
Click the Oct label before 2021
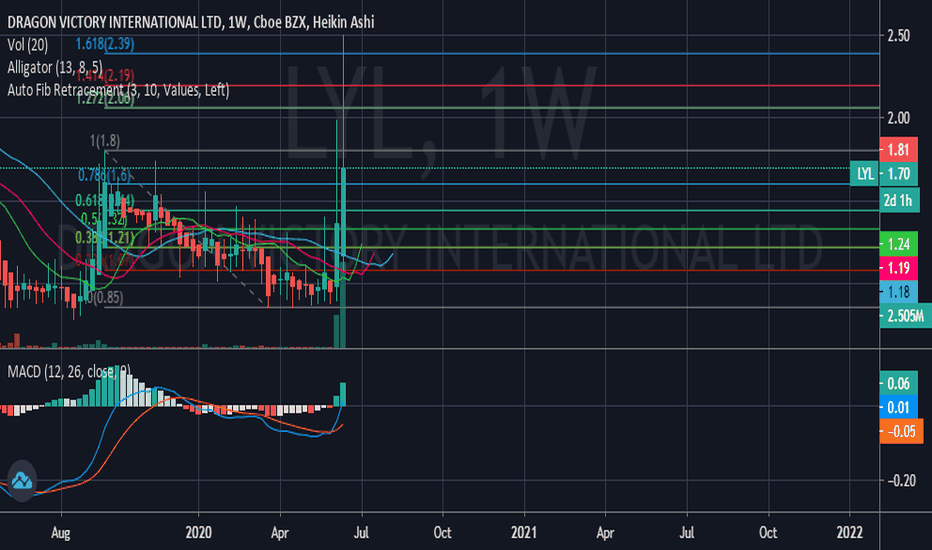pos(442,532)
